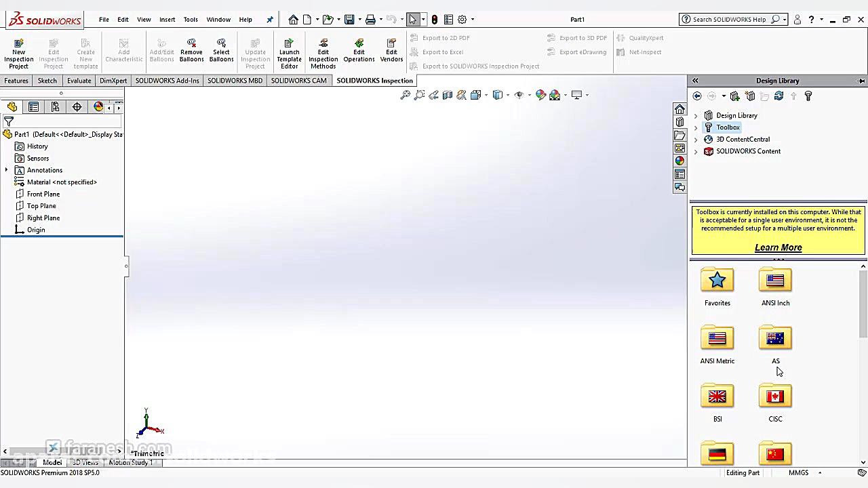The width and height of the screenshot is (868, 488).
Task: Select Front Plane in tree
Action: (43, 194)
